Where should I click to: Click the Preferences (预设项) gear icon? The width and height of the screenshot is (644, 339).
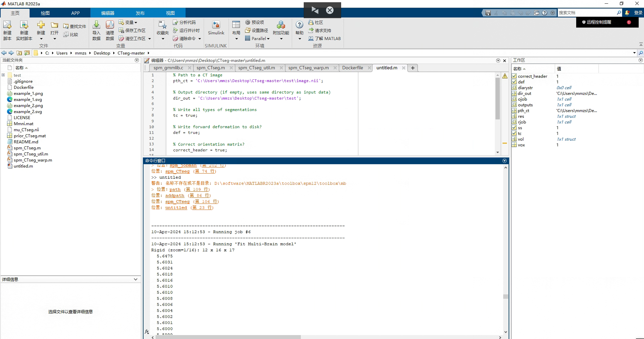tap(248, 22)
